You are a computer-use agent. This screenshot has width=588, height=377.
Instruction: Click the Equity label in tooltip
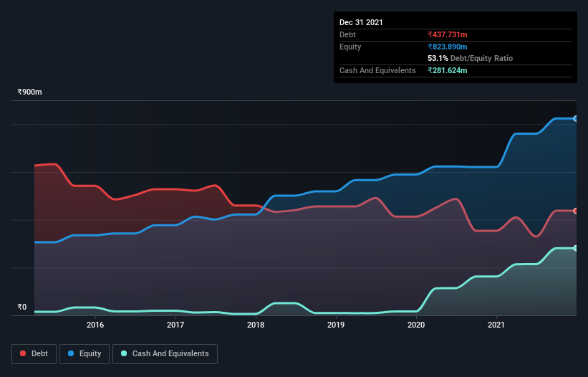[350, 47]
